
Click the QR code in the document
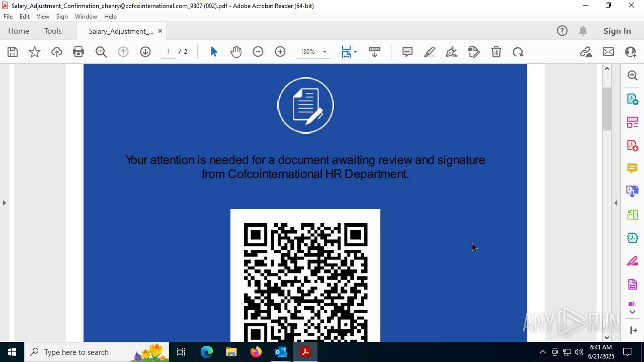click(x=305, y=276)
